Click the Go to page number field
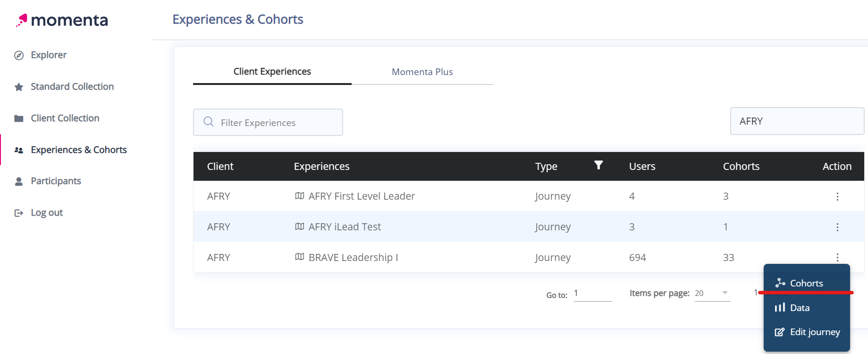Image resolution: width=868 pixels, height=354 pixels. (x=592, y=294)
